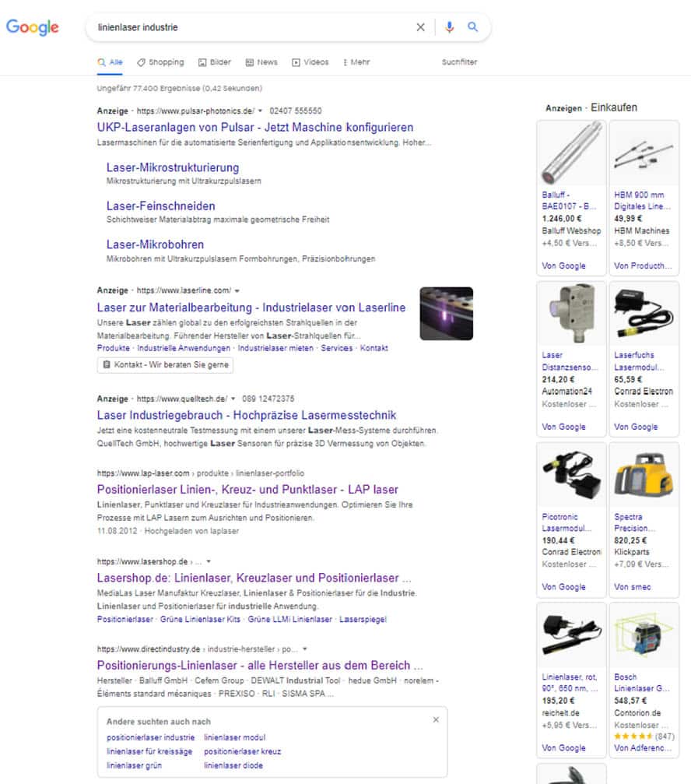Click 'Von Adferenc...' under Bosch product
Image resolution: width=691 pixels, height=784 pixels.
(643, 748)
